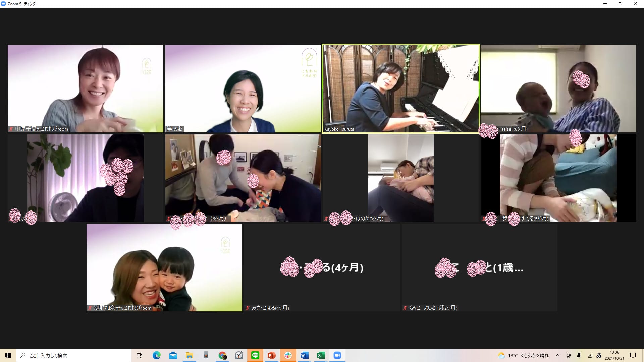Screen dimensions: 644x362
Task: Open Google Chrome from the taskbar
Action: pyautogui.click(x=222, y=355)
